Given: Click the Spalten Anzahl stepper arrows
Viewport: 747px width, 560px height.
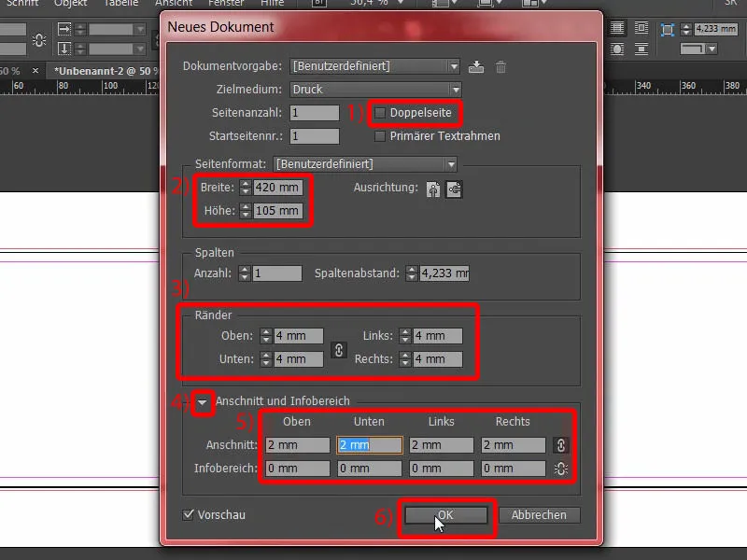Looking at the screenshot, I should (245, 273).
